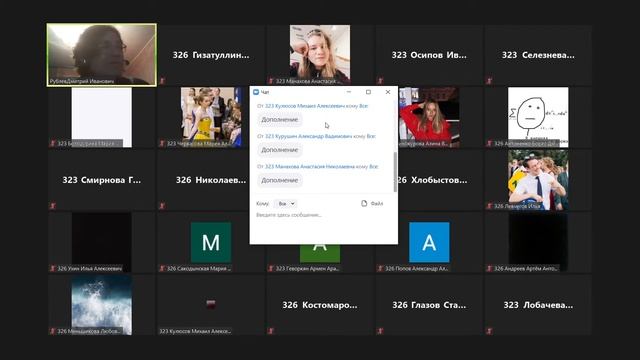
Task: Click the muted mic icon beside 326 Андреев Артём
Action: coord(489,268)
